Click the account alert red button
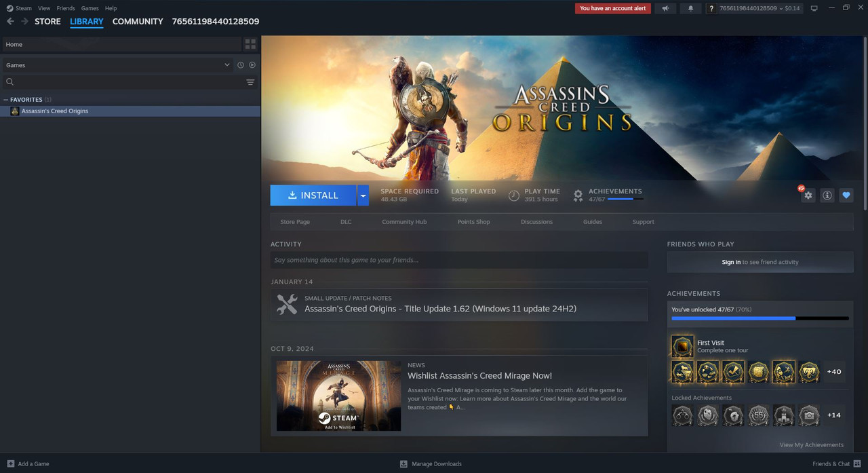Screen dimensions: 868x473 (613, 8)
